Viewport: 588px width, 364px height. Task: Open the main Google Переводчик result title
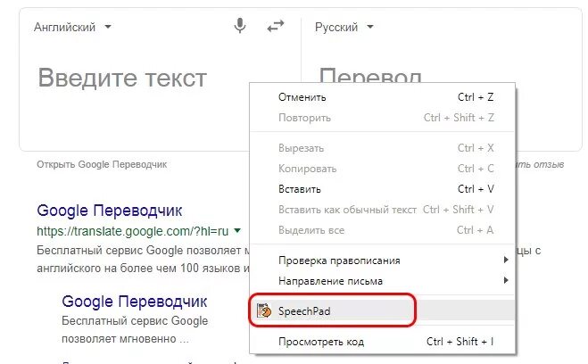click(110, 211)
